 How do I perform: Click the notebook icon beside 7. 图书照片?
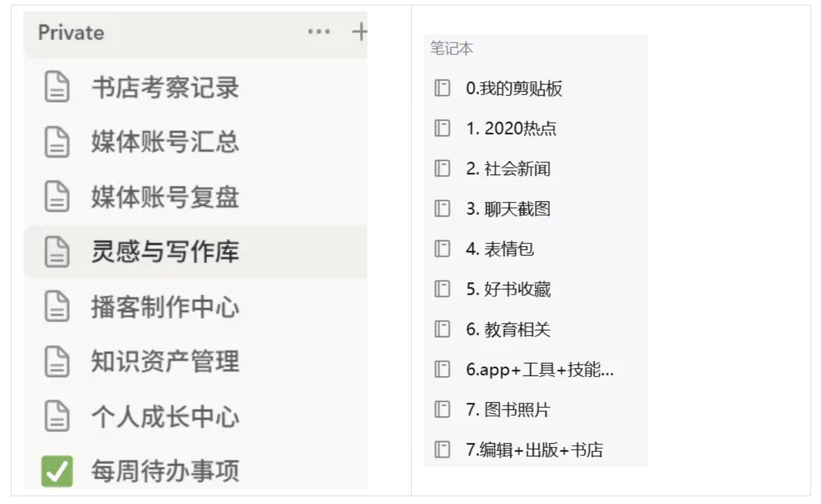[x=442, y=409]
